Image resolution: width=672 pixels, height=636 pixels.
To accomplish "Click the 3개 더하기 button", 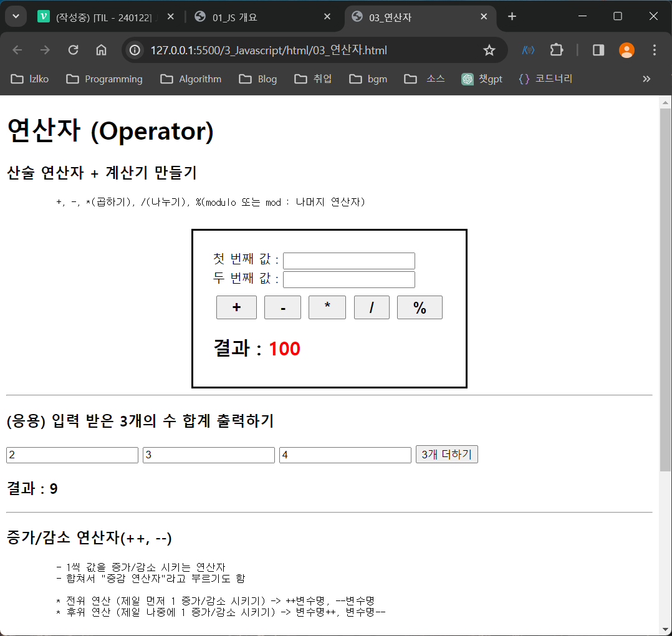I will pyautogui.click(x=446, y=455).
